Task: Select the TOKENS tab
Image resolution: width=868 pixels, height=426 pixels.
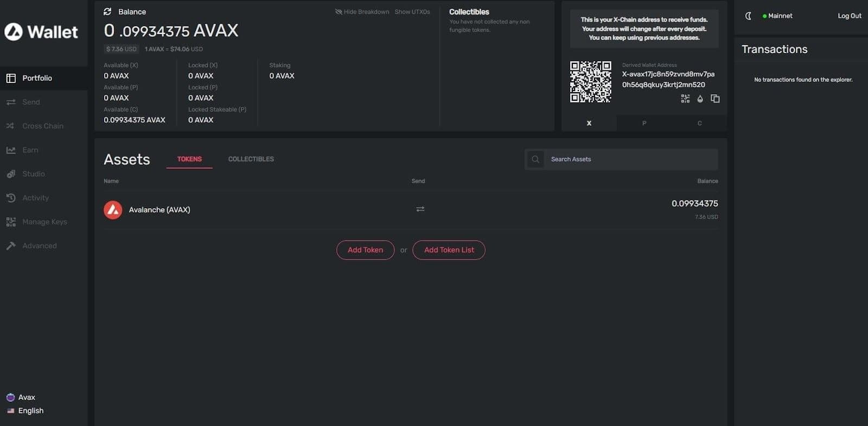Action: 189,159
